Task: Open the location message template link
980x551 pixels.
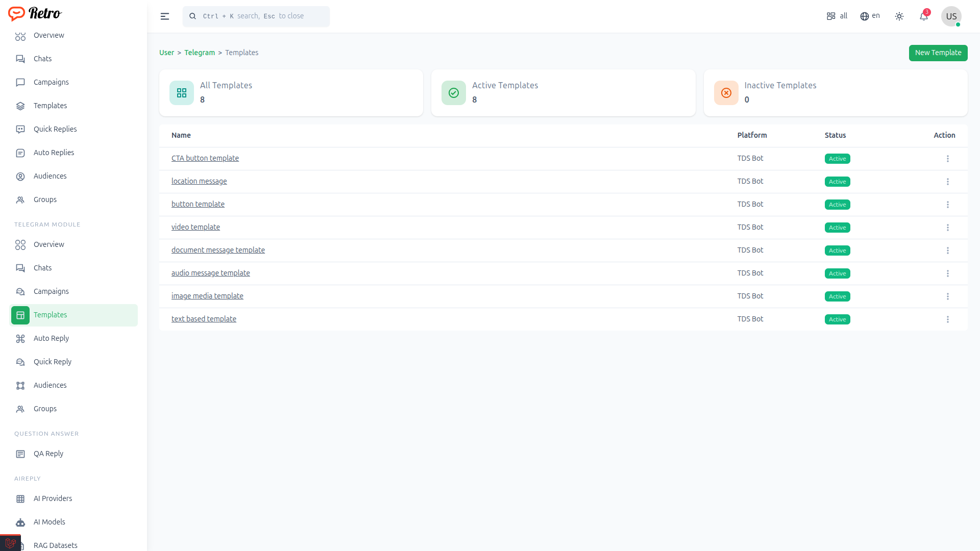Action: pos(199,181)
